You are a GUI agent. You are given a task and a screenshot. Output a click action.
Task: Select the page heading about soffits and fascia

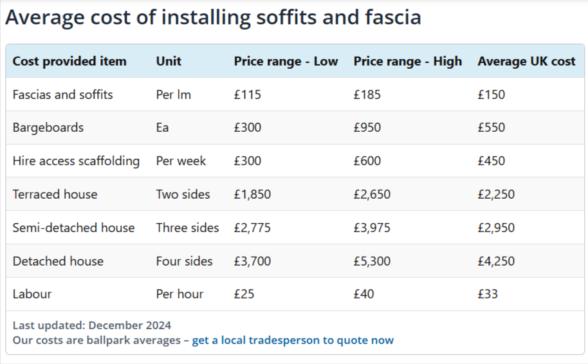point(213,17)
